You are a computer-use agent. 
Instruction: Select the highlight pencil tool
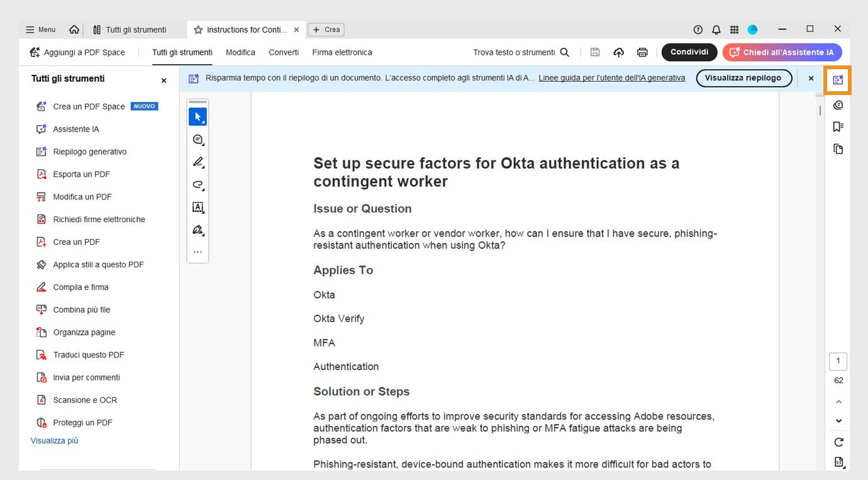[198, 162]
